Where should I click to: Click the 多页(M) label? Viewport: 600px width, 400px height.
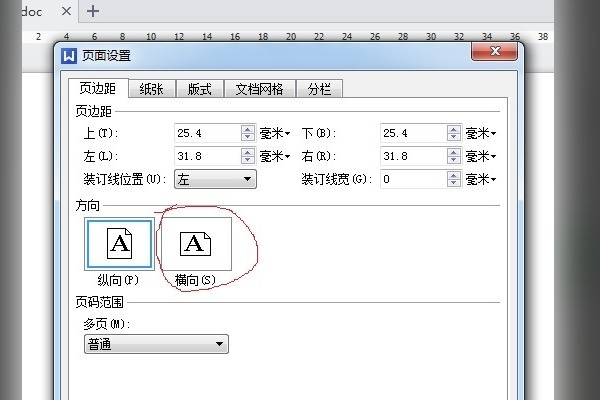[107, 325]
